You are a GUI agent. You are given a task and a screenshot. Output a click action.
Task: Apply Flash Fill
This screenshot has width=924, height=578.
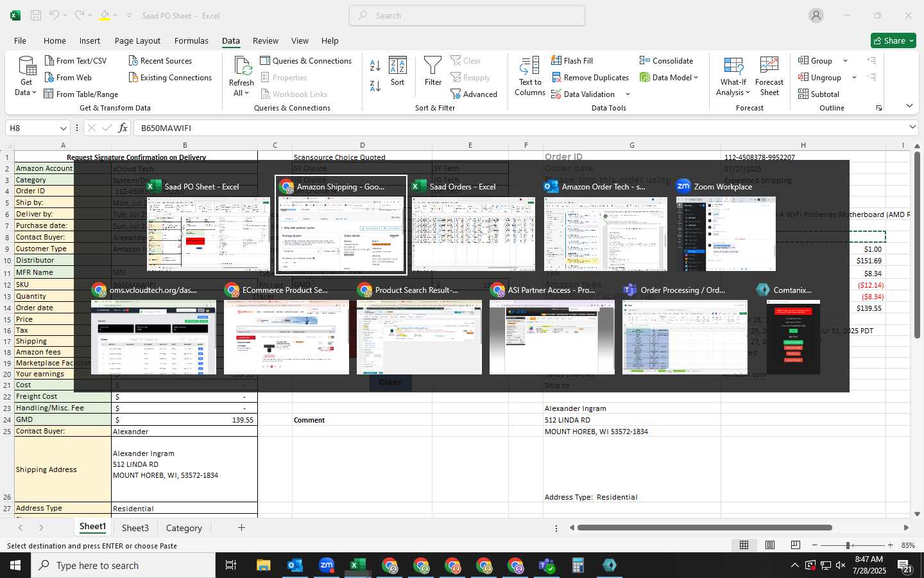tap(572, 61)
